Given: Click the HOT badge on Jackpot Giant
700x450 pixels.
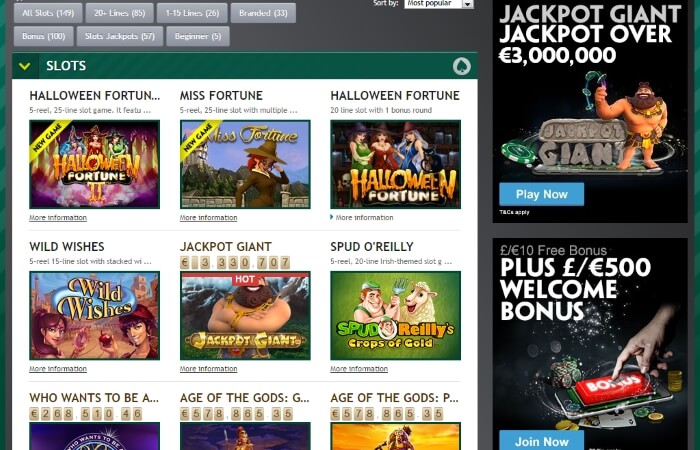Looking at the screenshot, I should click(245, 279).
